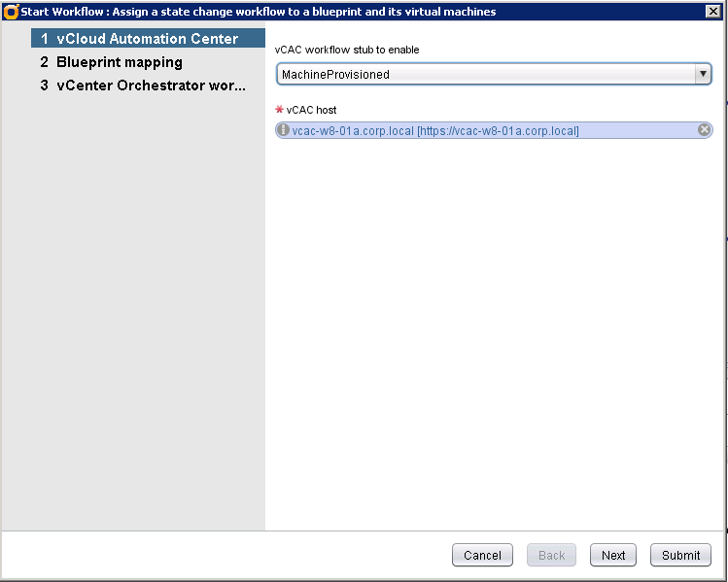Screen dimensions: 728x582
Task: Open the MachineProvisioned dropdown arrow
Action: 703,74
